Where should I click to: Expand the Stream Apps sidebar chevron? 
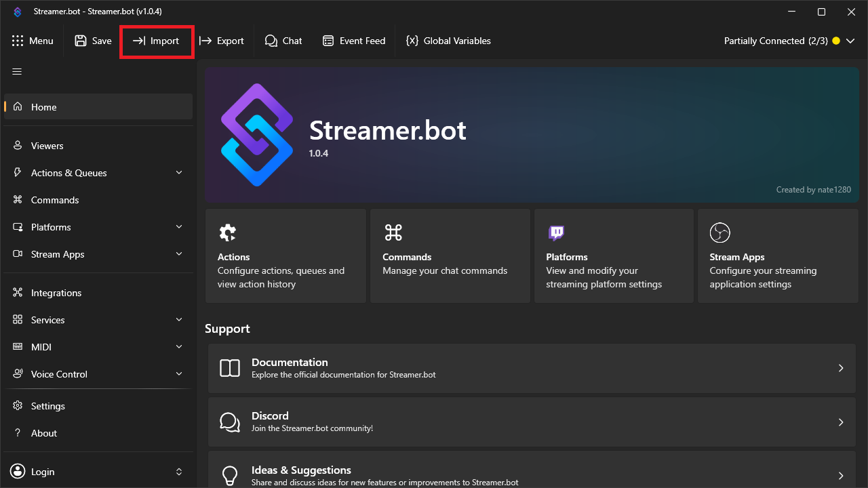coord(179,254)
